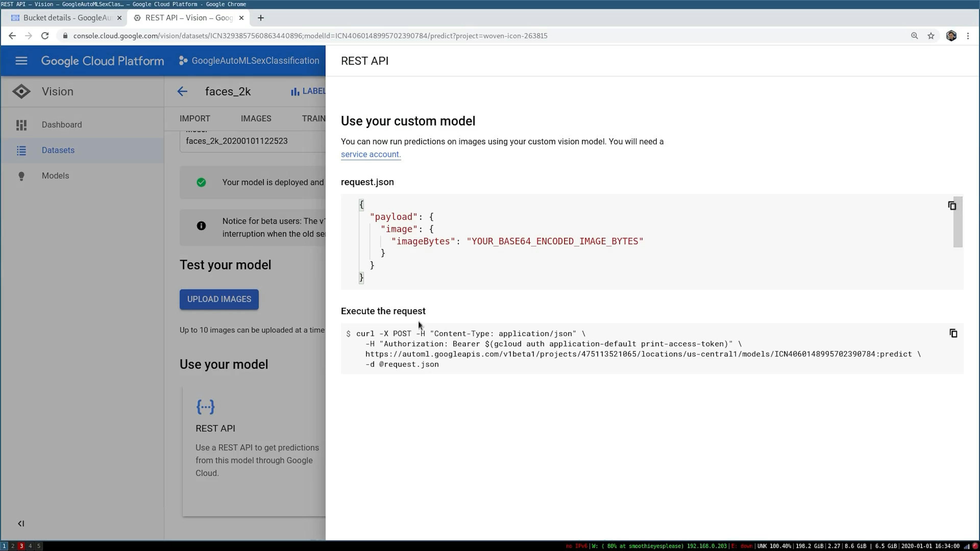The width and height of the screenshot is (980, 551).
Task: Click browser forward arrow
Action: (28, 36)
